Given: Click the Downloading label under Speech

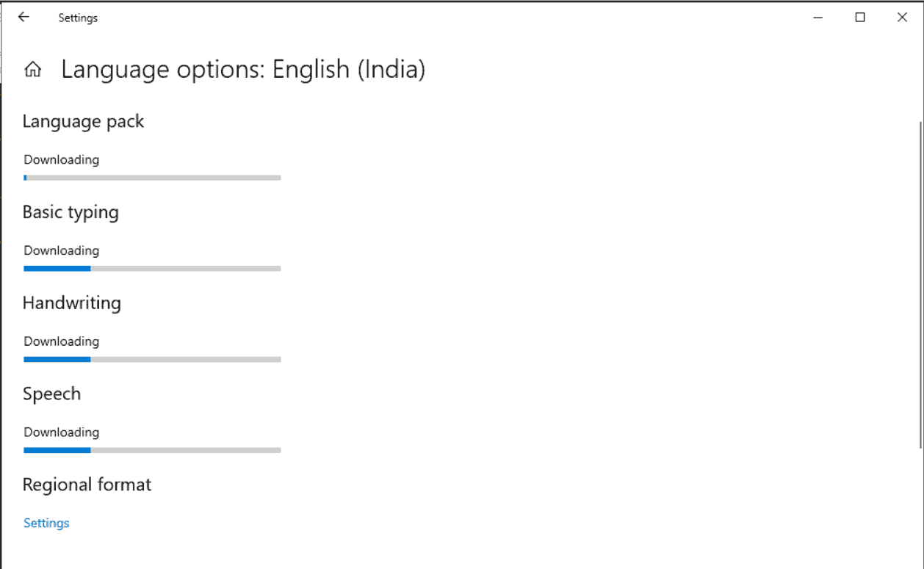Looking at the screenshot, I should tap(61, 432).
